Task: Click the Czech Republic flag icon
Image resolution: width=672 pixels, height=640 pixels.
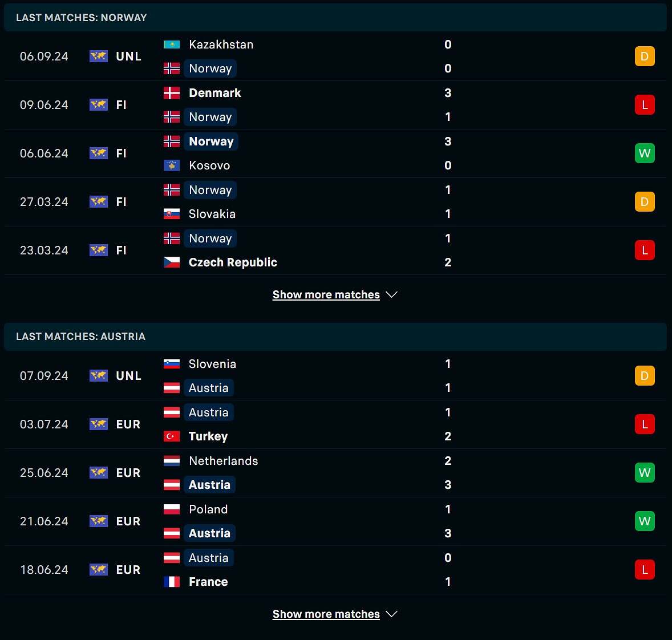Action: coord(172,262)
